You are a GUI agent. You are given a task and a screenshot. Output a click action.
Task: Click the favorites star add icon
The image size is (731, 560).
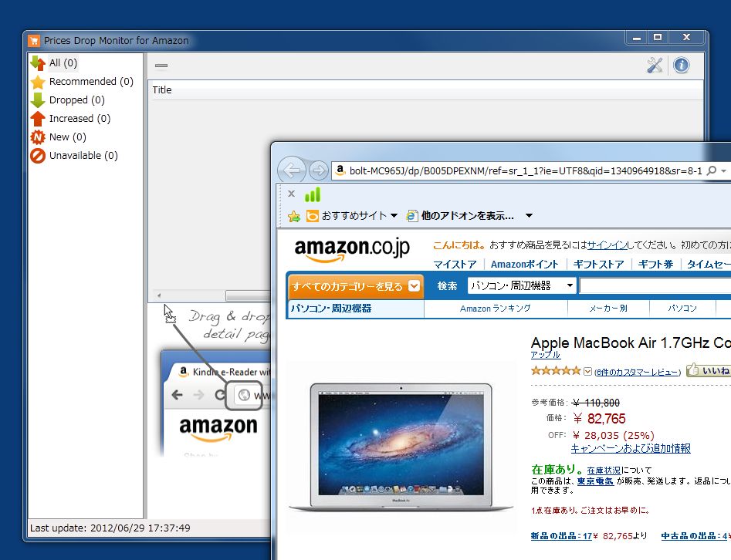click(294, 216)
